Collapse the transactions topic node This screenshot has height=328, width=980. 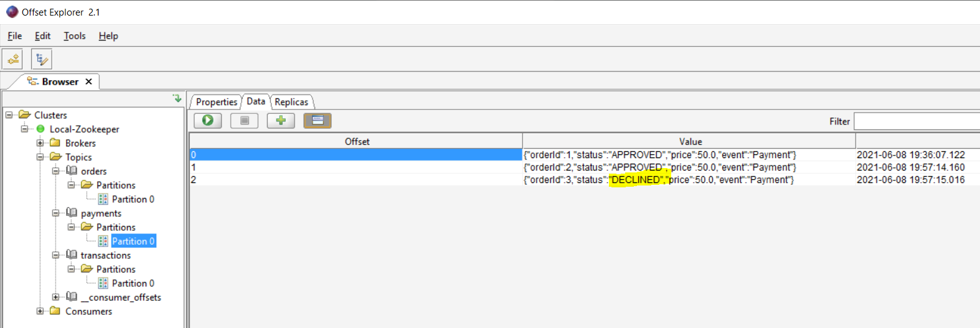pyautogui.click(x=56, y=255)
